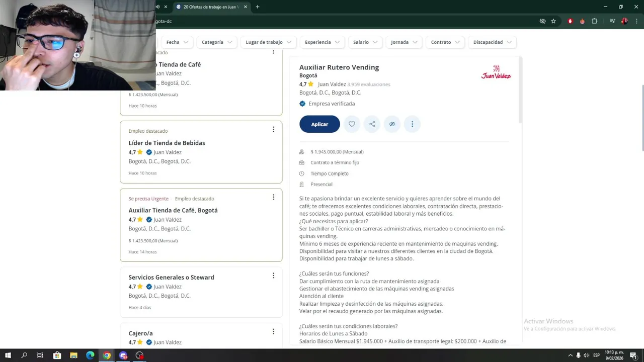Click the Auxiliar Rutero Vending job title
Screen dimensions: 644x362
tap(339, 67)
